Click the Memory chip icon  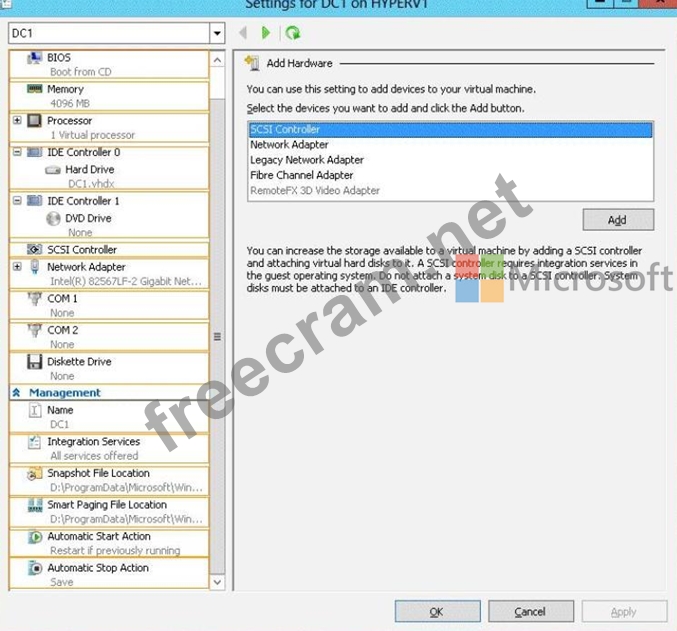pos(35,89)
